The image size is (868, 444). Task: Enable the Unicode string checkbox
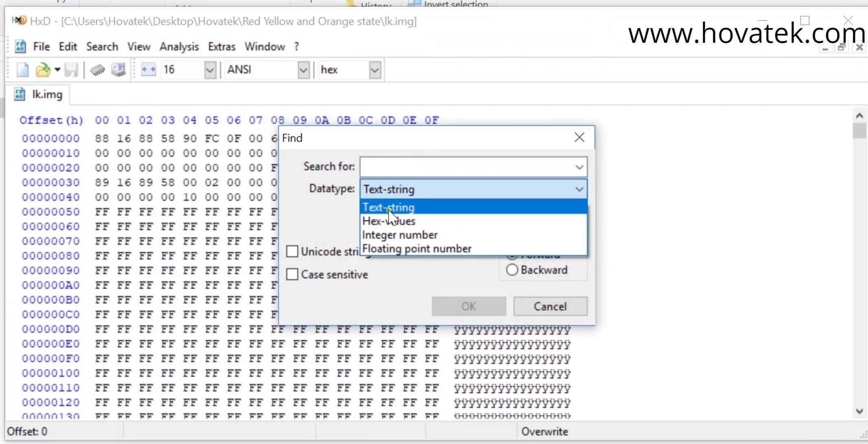(292, 251)
